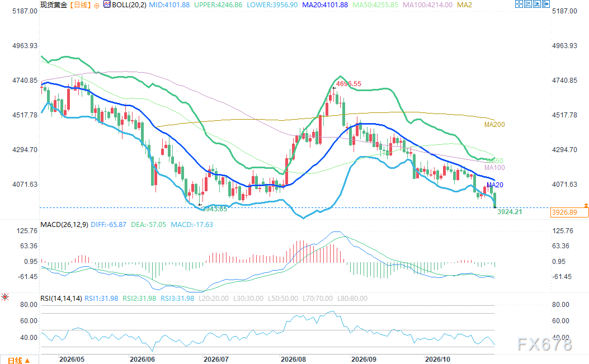Screen dimensions: 589x364
Task: Click the UPPER:4246.86 value
Action: [x=218, y=5]
